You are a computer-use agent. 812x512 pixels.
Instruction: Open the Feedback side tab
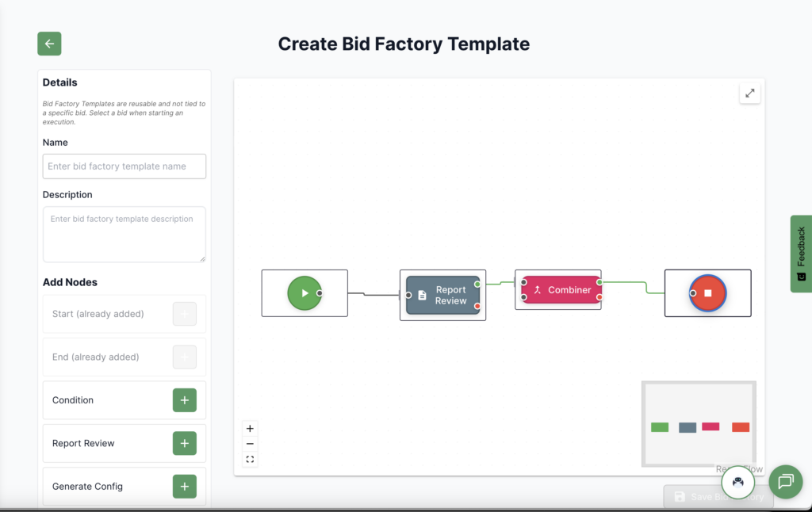(x=801, y=254)
